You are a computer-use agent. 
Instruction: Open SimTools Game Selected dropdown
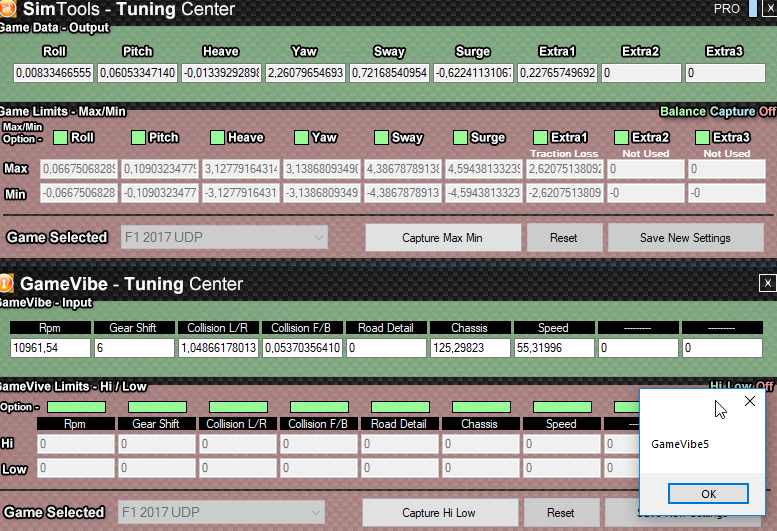(223, 238)
